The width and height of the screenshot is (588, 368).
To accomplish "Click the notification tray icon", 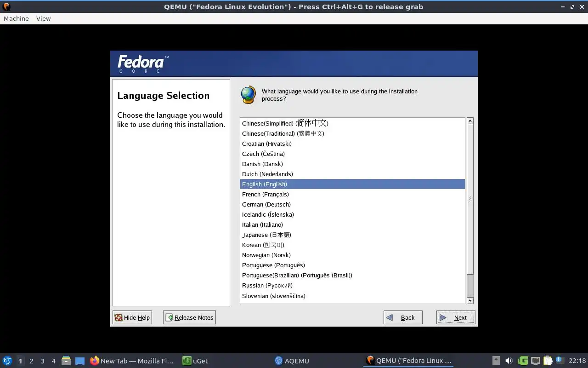I will [x=559, y=360].
